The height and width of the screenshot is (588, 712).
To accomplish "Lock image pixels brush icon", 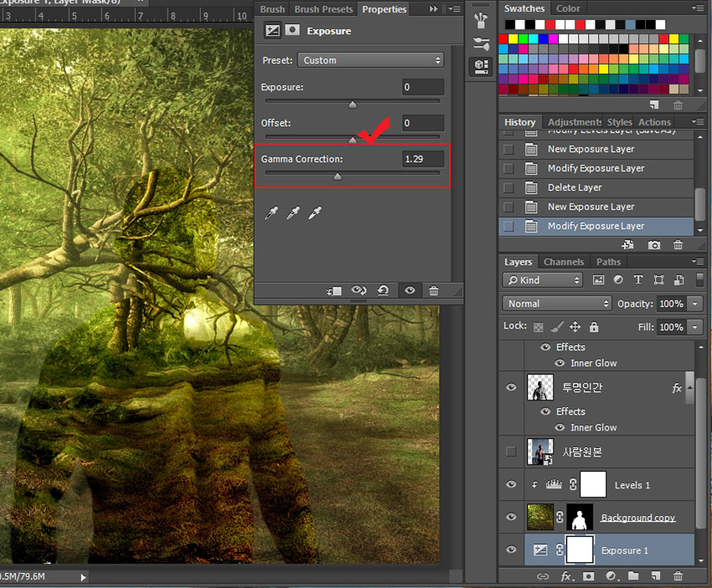I will [557, 327].
